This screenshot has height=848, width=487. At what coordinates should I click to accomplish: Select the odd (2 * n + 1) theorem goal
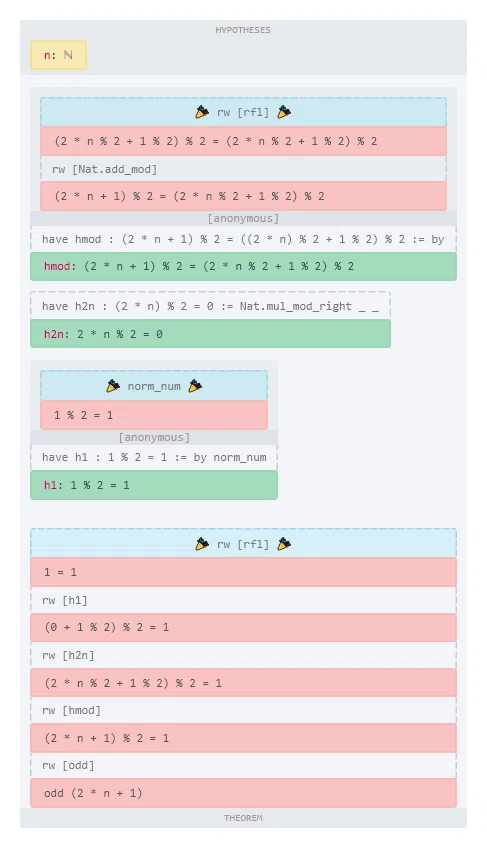243,793
